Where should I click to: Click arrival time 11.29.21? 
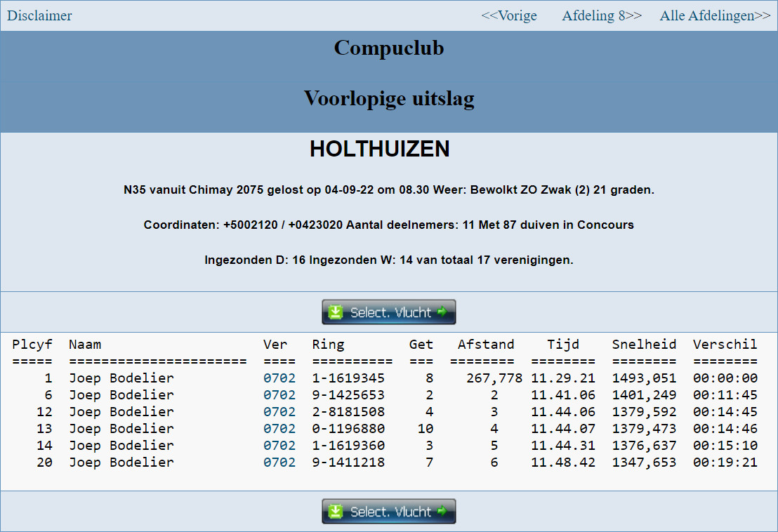[563, 378]
